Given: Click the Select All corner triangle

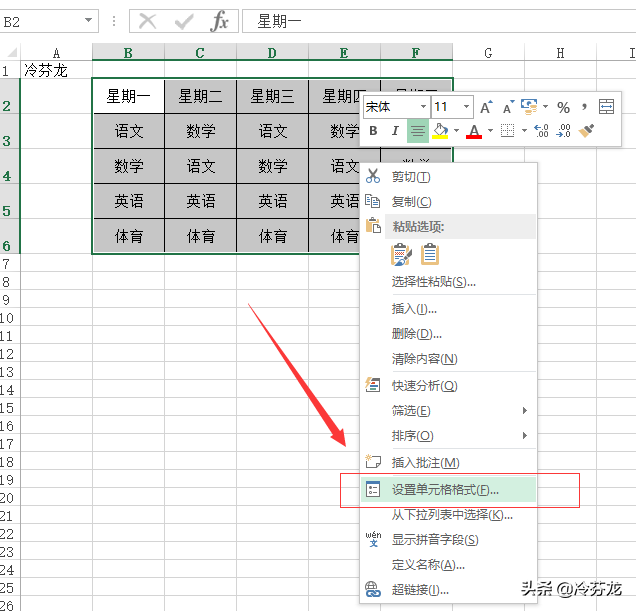Looking at the screenshot, I should point(11,52).
